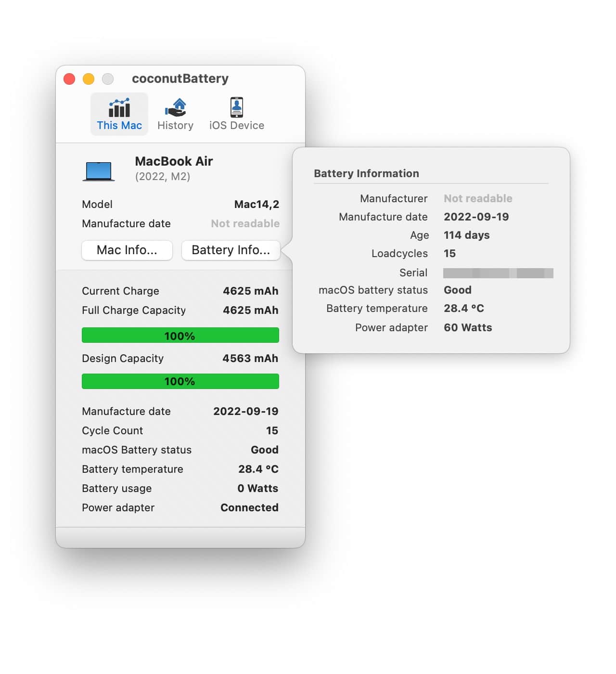Click the 60 Watts power adapter value
616x674 pixels.
click(x=468, y=327)
